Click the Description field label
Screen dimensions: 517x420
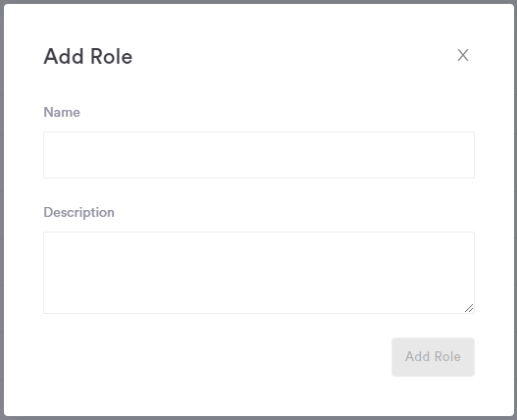coord(78,213)
